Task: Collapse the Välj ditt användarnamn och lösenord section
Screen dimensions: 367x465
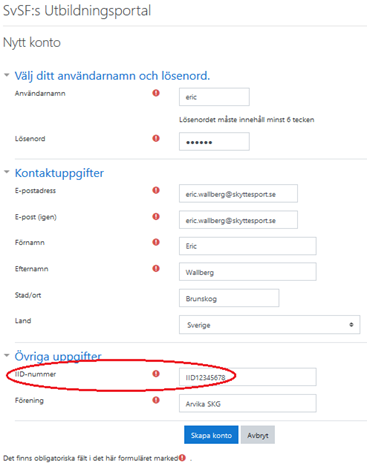Action: pos(7,75)
